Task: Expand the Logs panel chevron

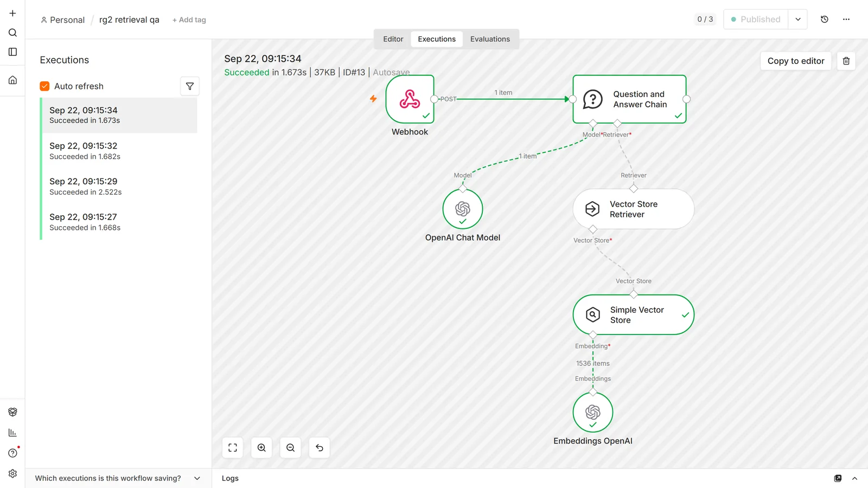Action: point(854,478)
